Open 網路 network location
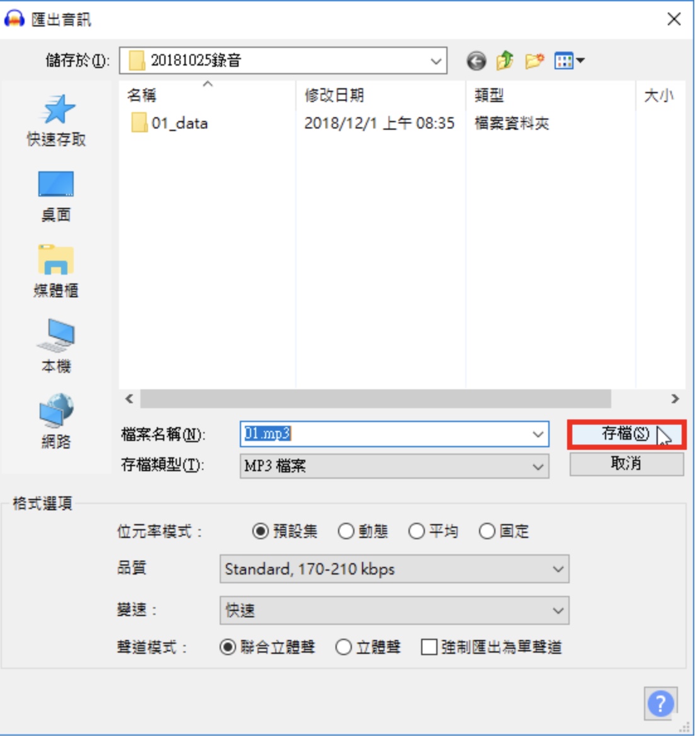Image resolution: width=700 pixels, height=737 pixels. [x=56, y=421]
